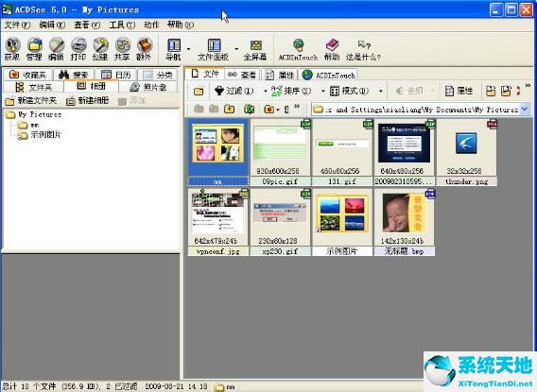The width and height of the screenshot is (537, 392).
Task: Open 帮助 help book icon
Action: (332, 45)
